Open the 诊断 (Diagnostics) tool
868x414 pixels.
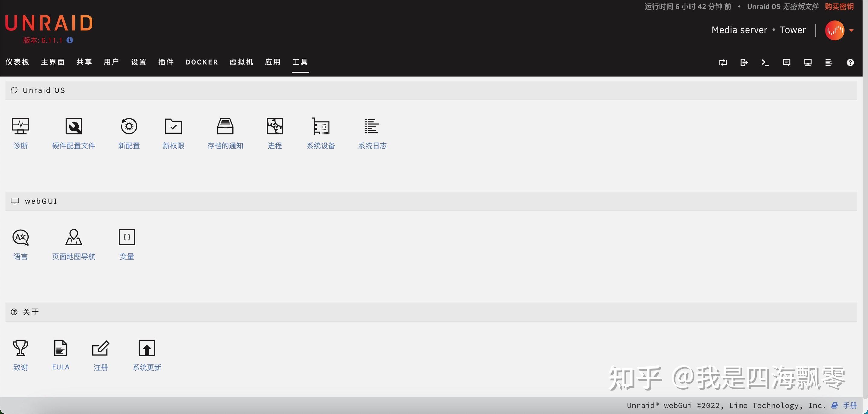[x=20, y=133]
